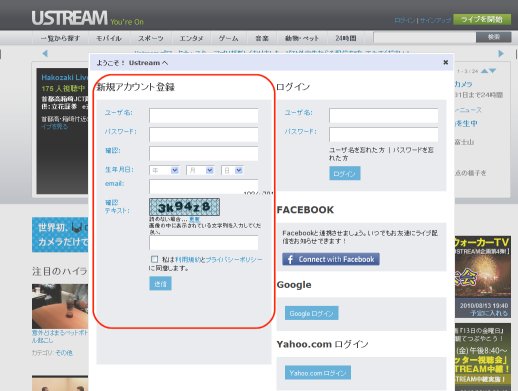Focus the login パスワード input field

384,135
